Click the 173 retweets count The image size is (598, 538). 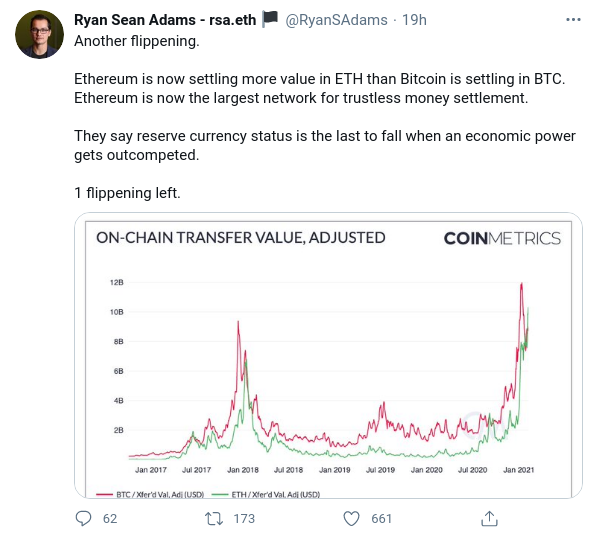[244, 519]
